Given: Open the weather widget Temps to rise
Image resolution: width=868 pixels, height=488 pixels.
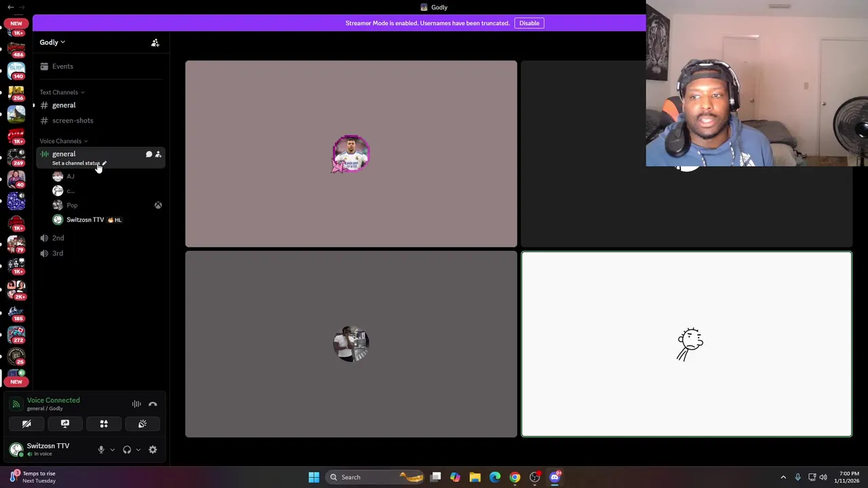Looking at the screenshot, I should pyautogui.click(x=32, y=477).
